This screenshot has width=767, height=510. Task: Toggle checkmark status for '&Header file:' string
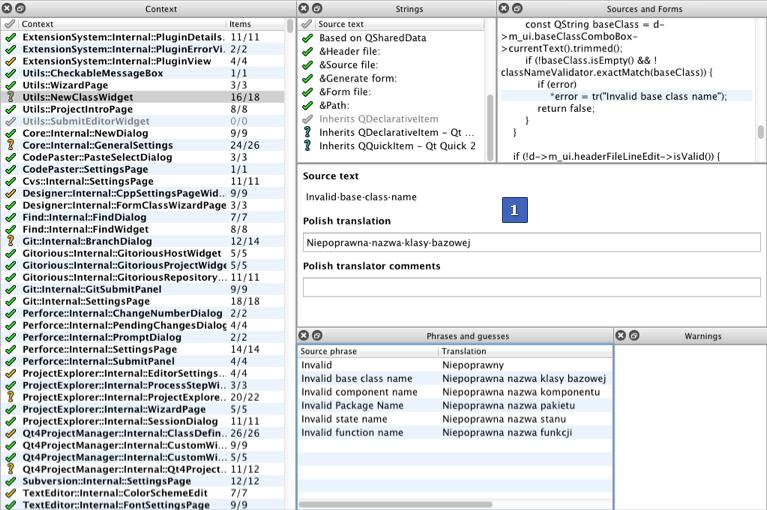[x=308, y=51]
